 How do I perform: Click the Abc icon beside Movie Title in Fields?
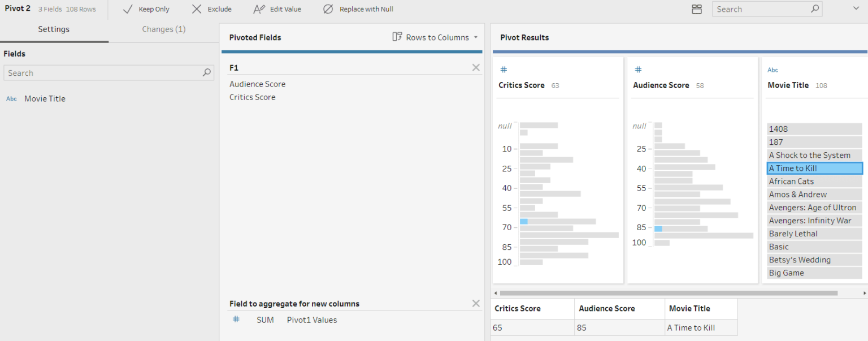11,98
